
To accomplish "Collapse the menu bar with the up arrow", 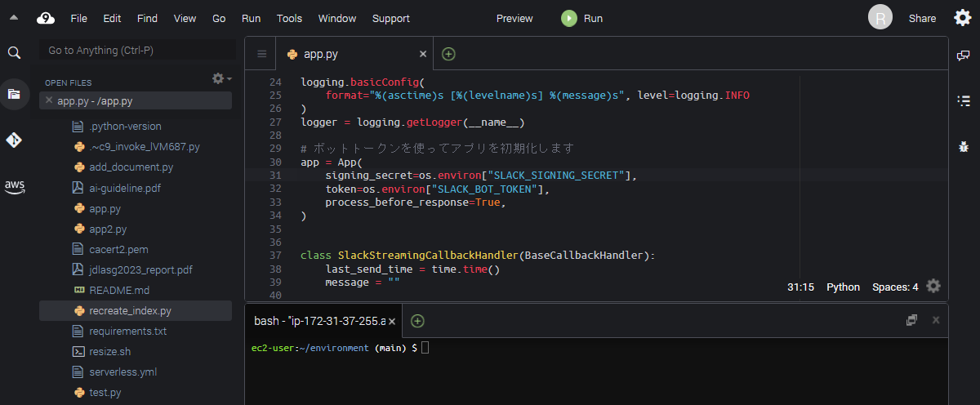I will [x=14, y=18].
